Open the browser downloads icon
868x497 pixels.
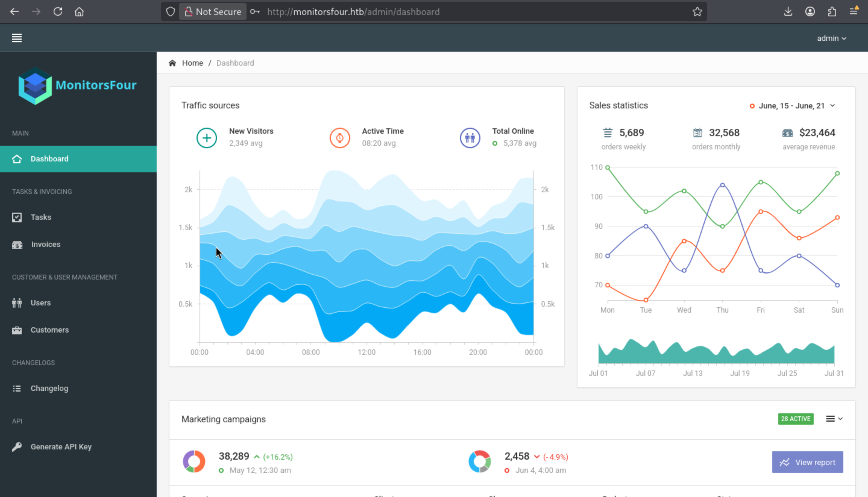point(788,12)
